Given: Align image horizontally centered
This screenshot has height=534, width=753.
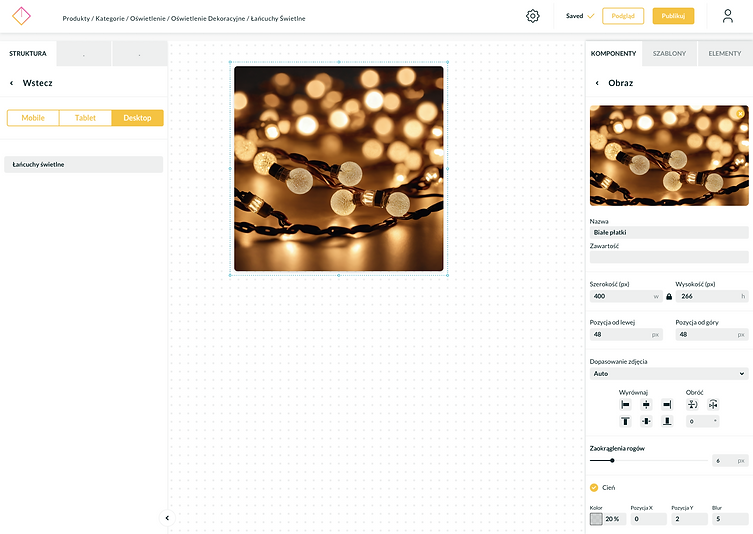Looking at the screenshot, I should [646, 404].
